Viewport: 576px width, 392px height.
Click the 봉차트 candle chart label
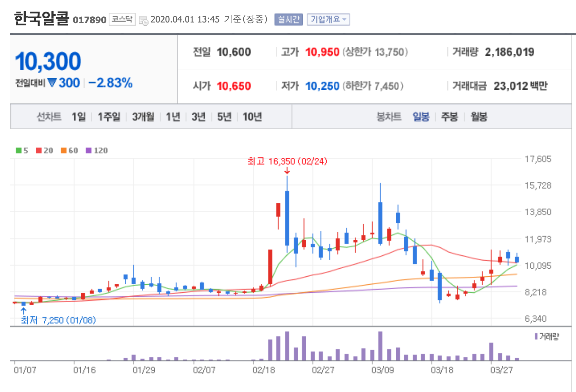coord(389,117)
